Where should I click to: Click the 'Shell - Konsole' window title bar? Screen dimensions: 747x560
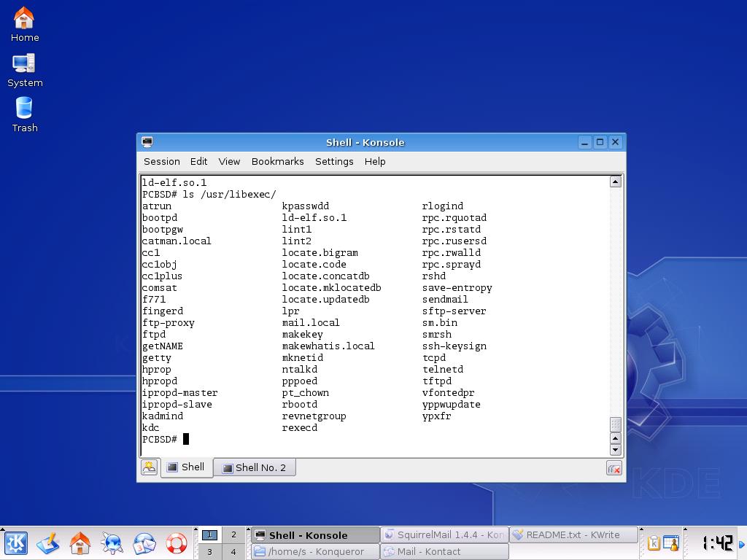tap(365, 142)
